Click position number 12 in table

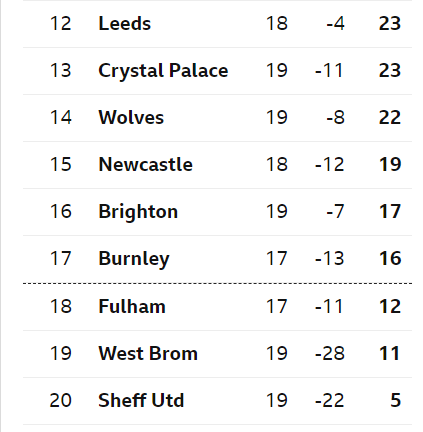(x=60, y=24)
